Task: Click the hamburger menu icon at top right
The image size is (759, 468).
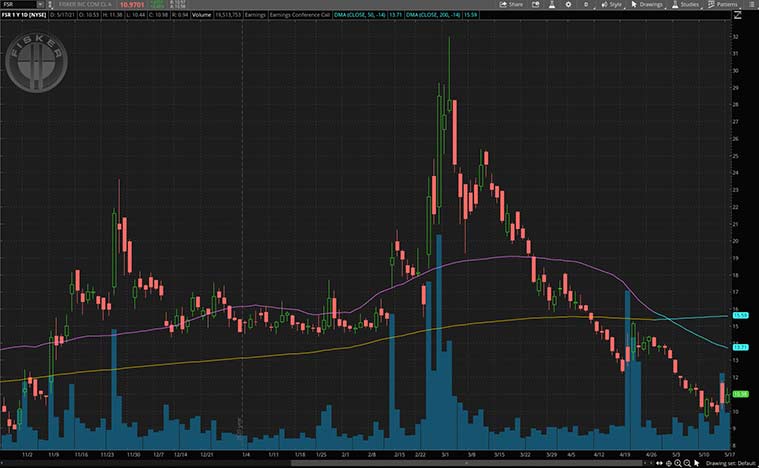Action: [751, 4]
